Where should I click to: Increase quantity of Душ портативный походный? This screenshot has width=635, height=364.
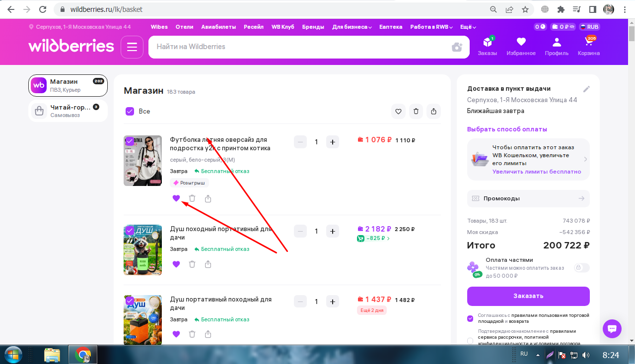(333, 301)
